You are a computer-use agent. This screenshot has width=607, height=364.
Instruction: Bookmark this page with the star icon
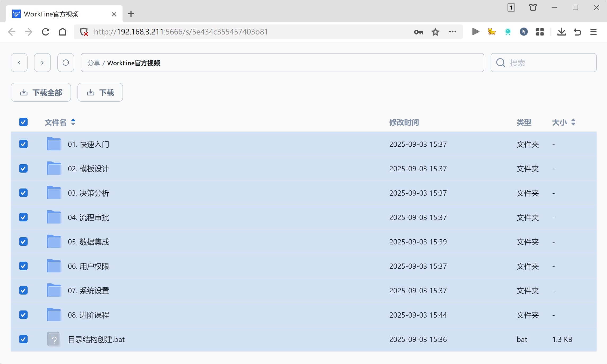[435, 32]
